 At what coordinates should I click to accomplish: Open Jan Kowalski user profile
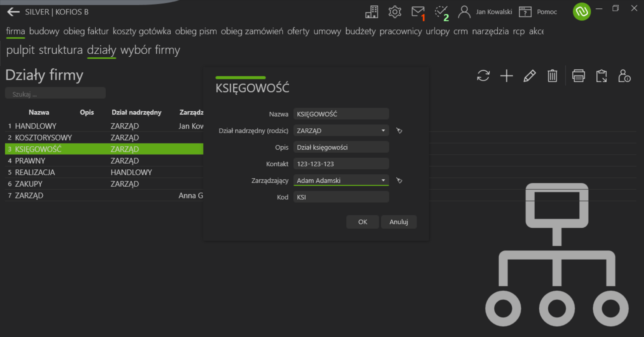(485, 12)
